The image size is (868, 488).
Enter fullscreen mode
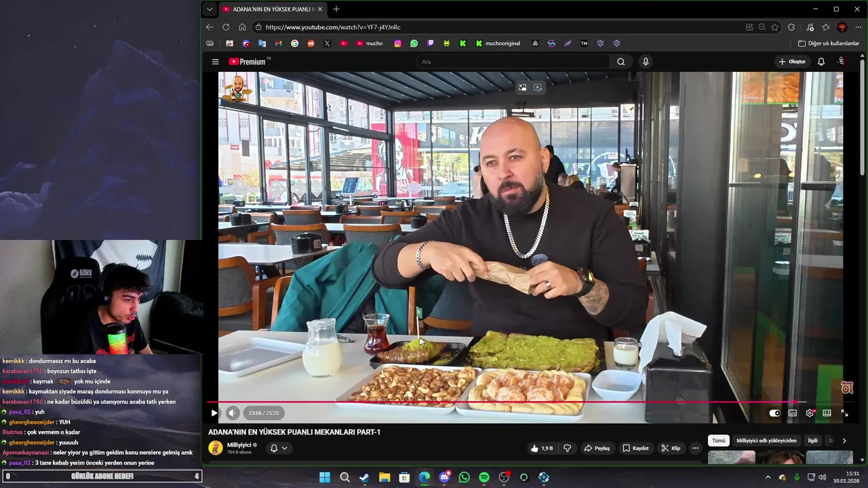[845, 413]
